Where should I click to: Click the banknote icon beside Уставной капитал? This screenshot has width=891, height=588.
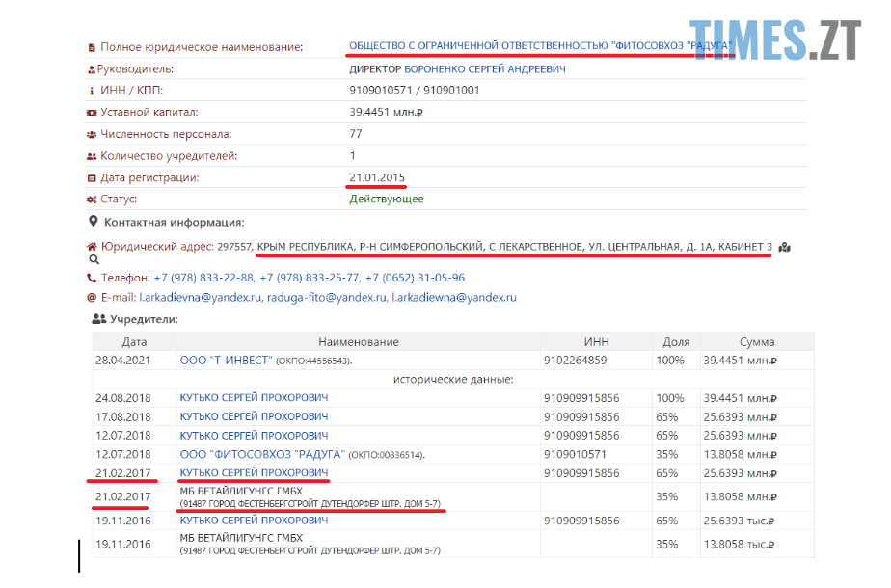[x=92, y=113]
